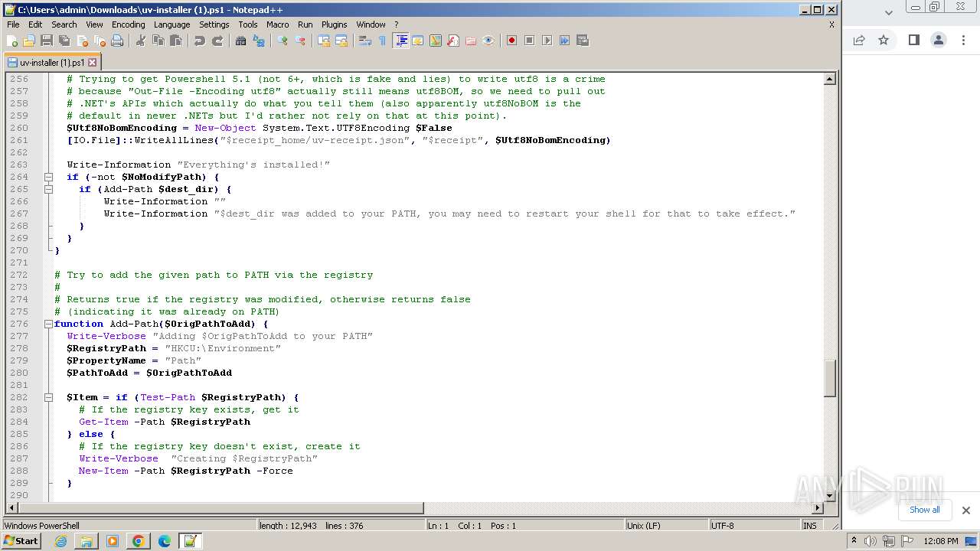Click the Zoom Out toolbar icon
980x551 pixels.
[300, 41]
